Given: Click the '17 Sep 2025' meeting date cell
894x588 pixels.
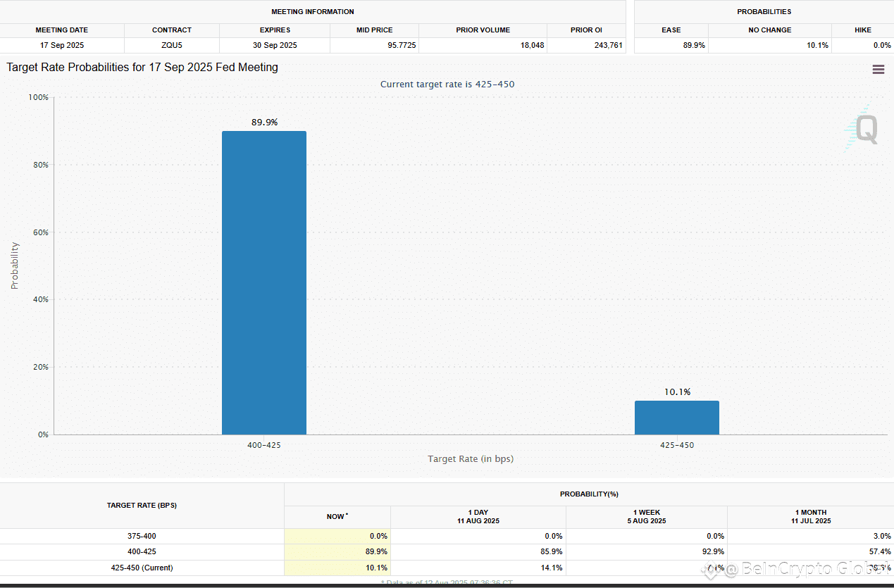Looking at the screenshot, I should click(x=62, y=45).
